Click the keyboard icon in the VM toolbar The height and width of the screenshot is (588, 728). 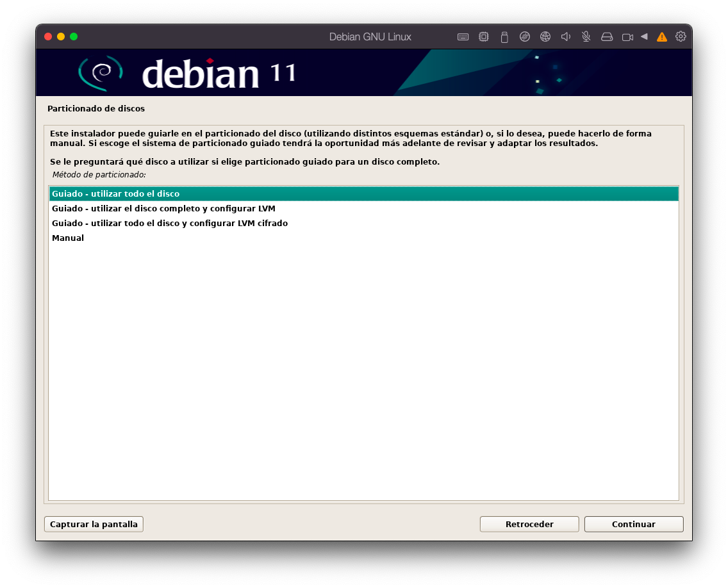tap(463, 37)
